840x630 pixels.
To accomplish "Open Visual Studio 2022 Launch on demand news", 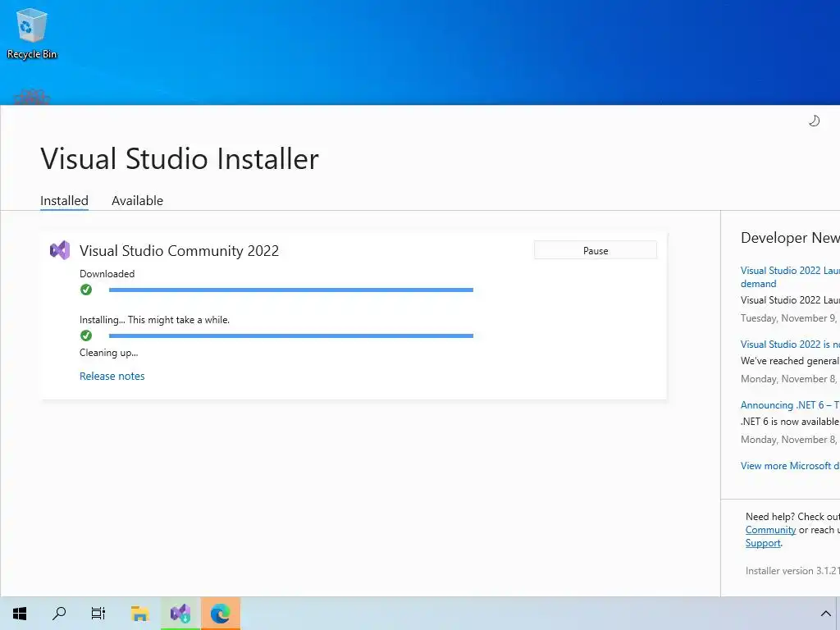I will click(790, 277).
